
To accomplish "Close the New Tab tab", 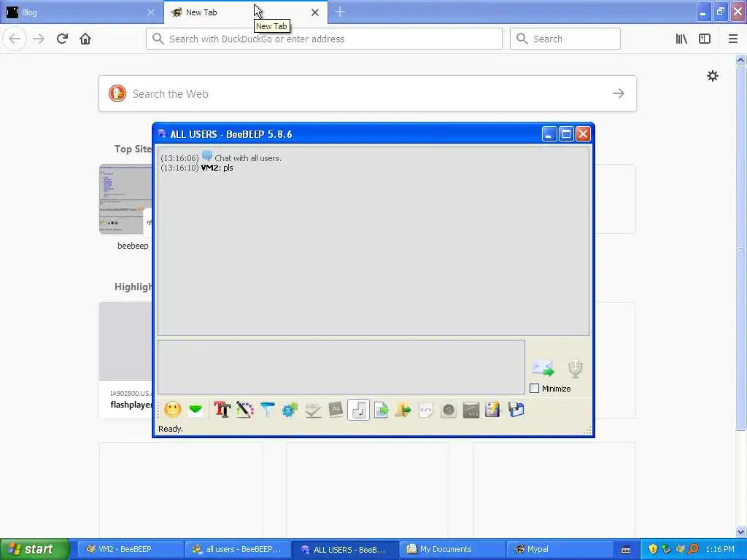I will click(315, 12).
